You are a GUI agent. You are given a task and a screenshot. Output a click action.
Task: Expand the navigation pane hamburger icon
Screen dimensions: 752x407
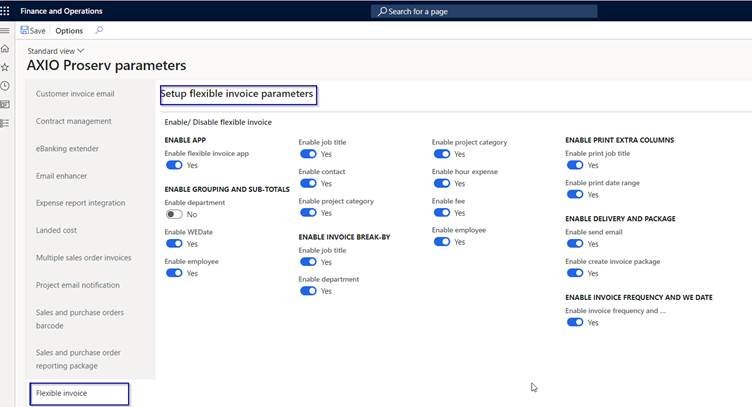coord(6,31)
